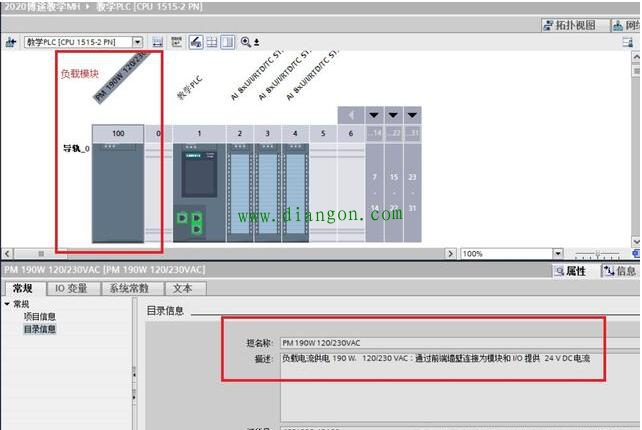Image resolution: width=642 pixels, height=430 pixels.
Task: Select the IO 变量 tab
Action: (72, 288)
